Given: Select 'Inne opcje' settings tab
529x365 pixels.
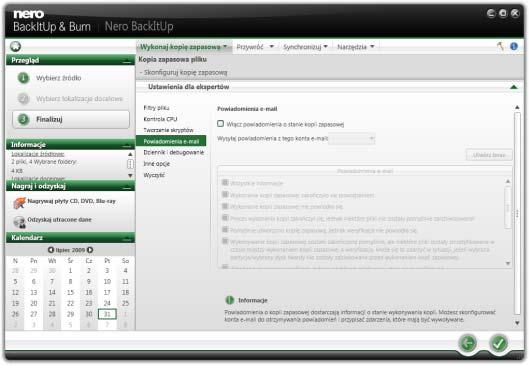Looking at the screenshot, I should [x=157, y=164].
